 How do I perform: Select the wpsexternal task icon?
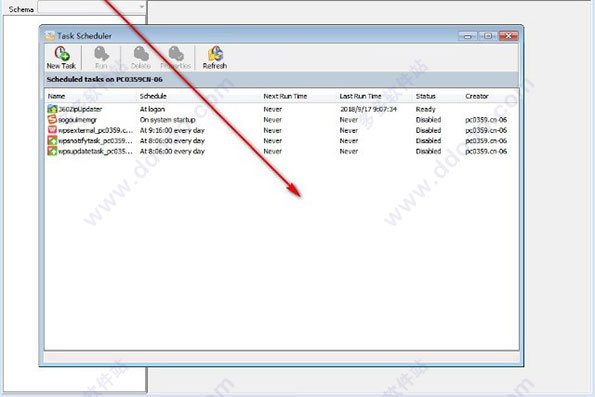click(x=52, y=130)
